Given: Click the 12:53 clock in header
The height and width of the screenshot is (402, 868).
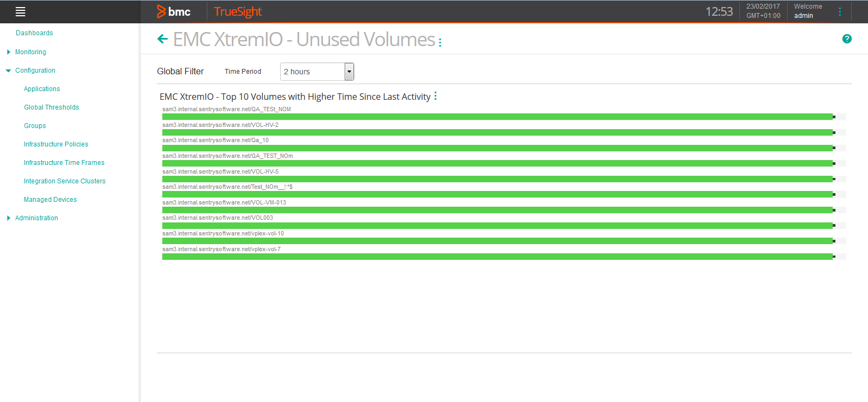Looking at the screenshot, I should 719,11.
